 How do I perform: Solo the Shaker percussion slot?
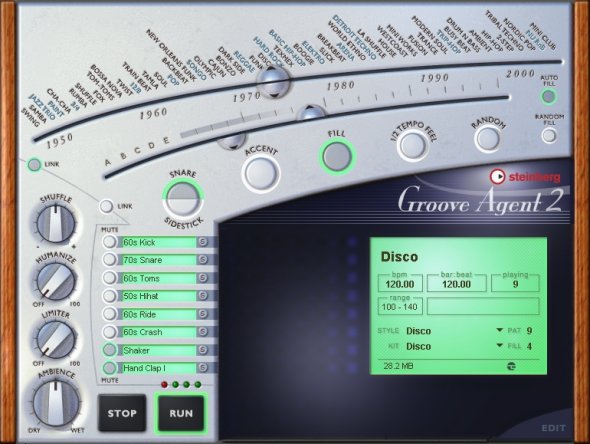pyautogui.click(x=203, y=350)
